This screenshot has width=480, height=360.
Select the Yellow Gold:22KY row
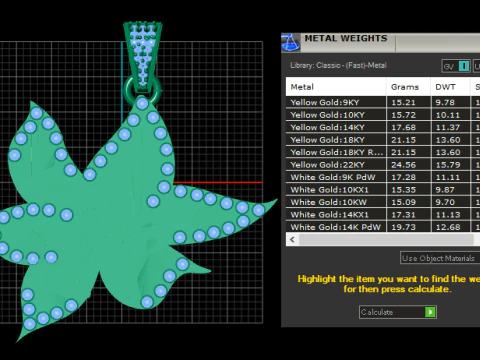383,165
